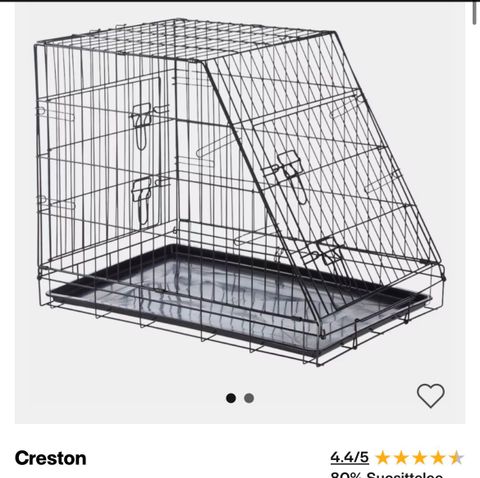The image size is (480, 478).
Task: Click the vertical scrollbar at the right edge
Action: click(x=475, y=13)
